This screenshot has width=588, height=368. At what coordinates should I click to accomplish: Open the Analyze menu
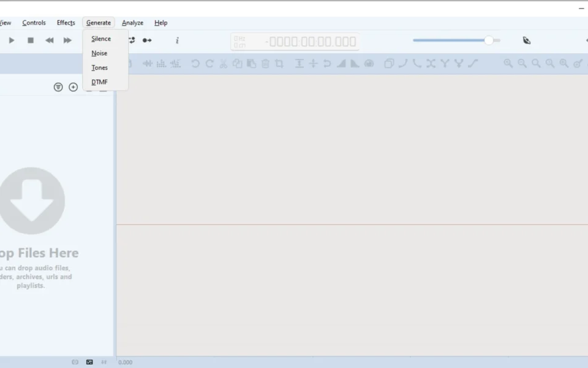tap(132, 23)
